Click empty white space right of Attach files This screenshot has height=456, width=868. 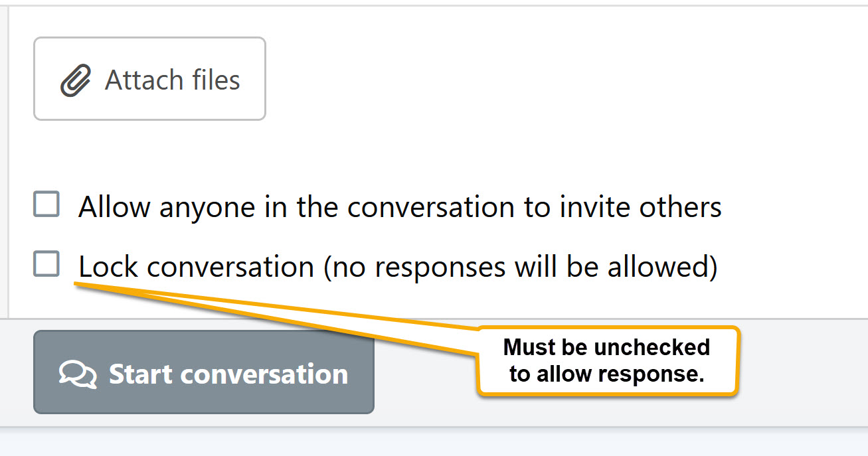pyautogui.click(x=531, y=79)
